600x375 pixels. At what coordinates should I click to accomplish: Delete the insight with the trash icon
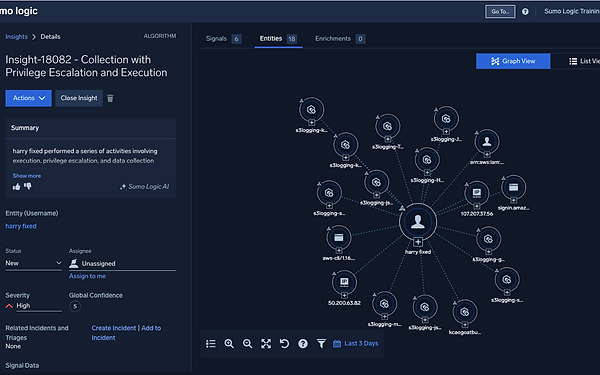[x=110, y=98]
